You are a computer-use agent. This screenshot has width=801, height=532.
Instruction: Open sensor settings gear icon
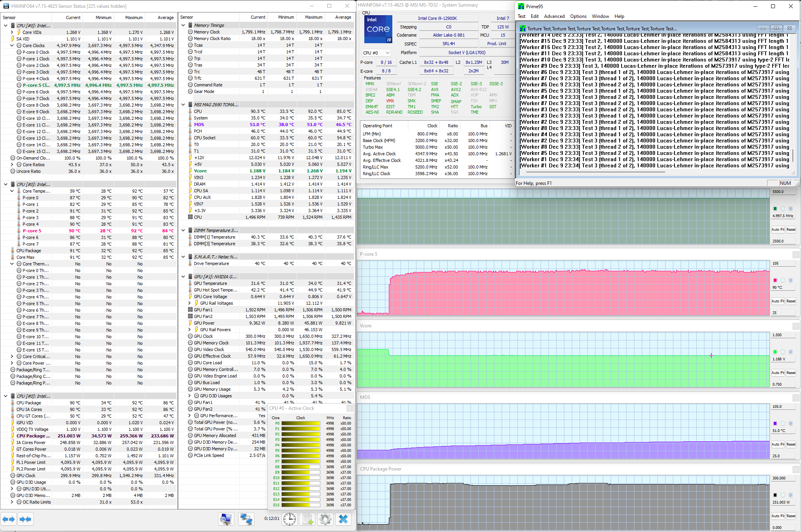(x=325, y=519)
